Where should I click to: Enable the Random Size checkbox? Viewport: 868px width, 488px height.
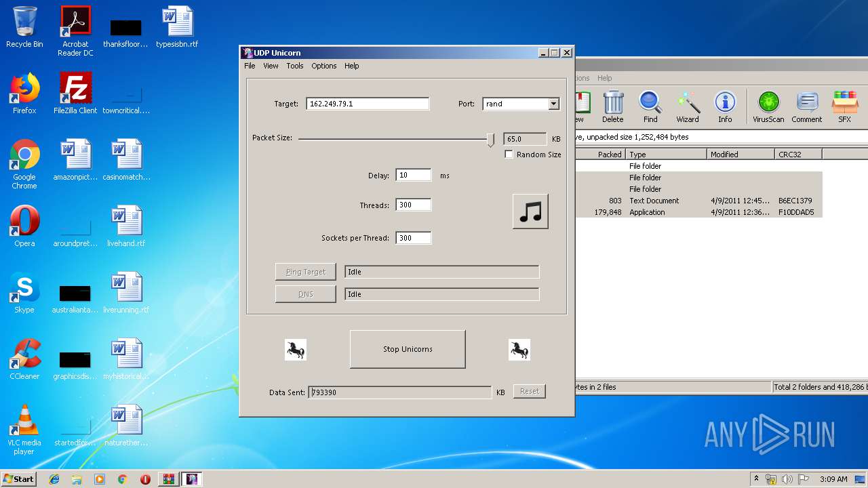(509, 155)
